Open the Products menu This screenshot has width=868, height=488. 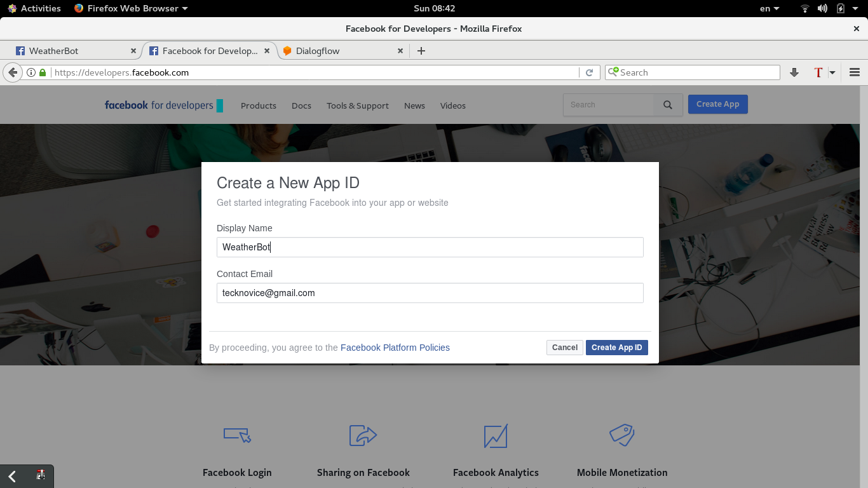coord(259,105)
